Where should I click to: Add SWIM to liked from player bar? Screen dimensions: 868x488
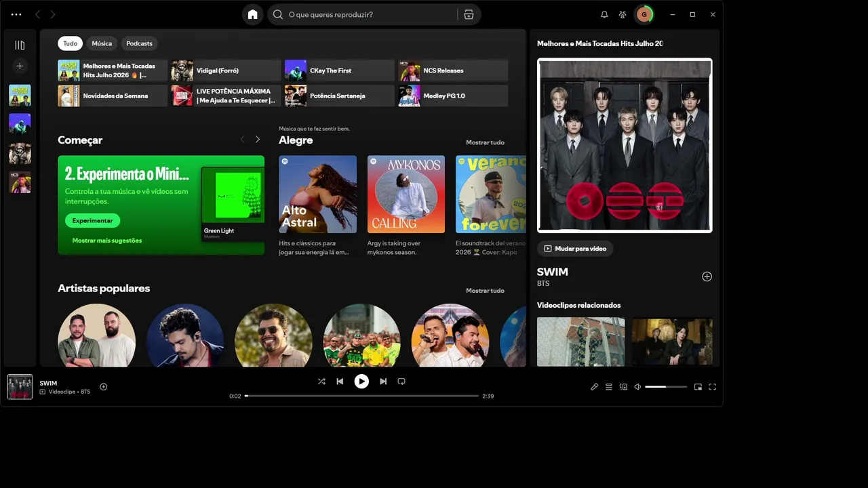coord(104,387)
